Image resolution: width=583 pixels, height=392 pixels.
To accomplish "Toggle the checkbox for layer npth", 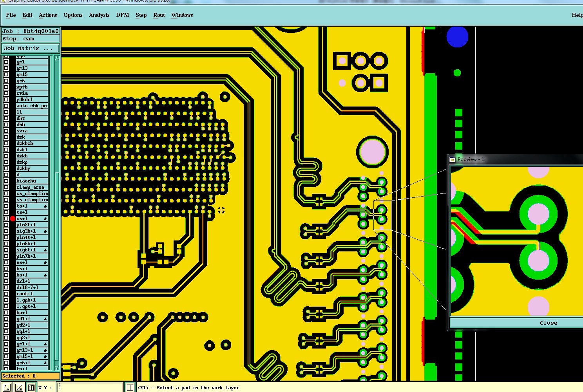I will click(6, 87).
